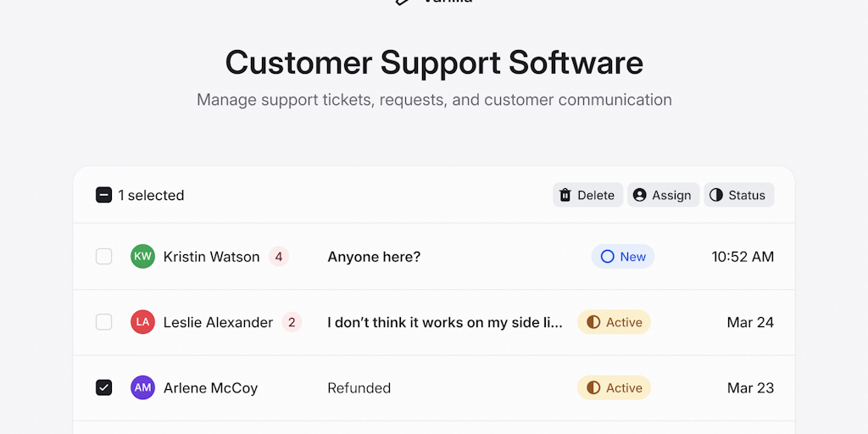Click Kristin Watson's unread count badge 4
Viewport: 868px width, 434px height.
click(x=278, y=257)
